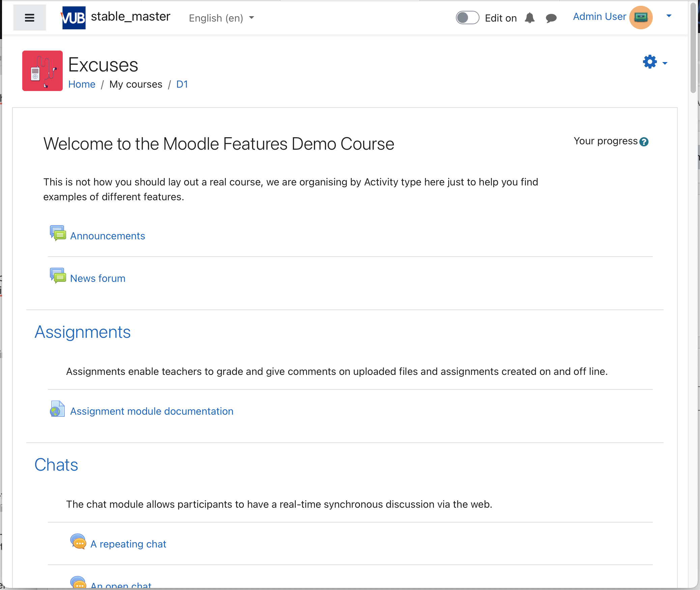The width and height of the screenshot is (700, 590).
Task: Click the Your progress help icon
Action: click(x=644, y=142)
